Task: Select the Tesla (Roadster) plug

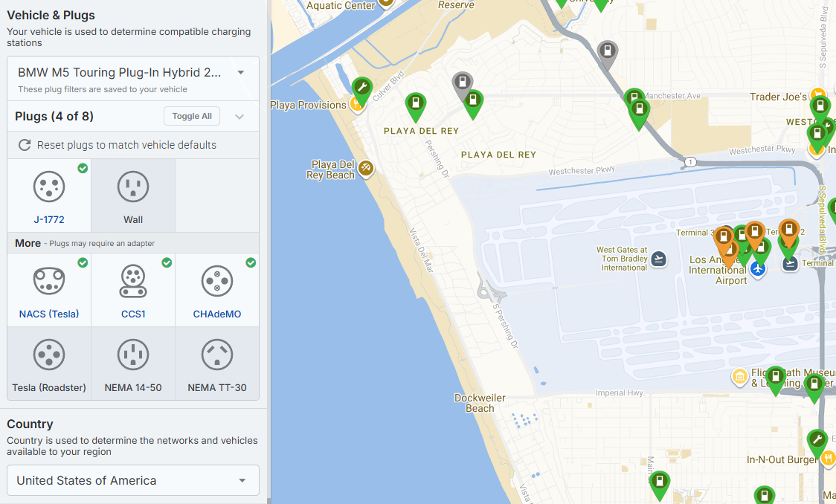Action: 49,364
